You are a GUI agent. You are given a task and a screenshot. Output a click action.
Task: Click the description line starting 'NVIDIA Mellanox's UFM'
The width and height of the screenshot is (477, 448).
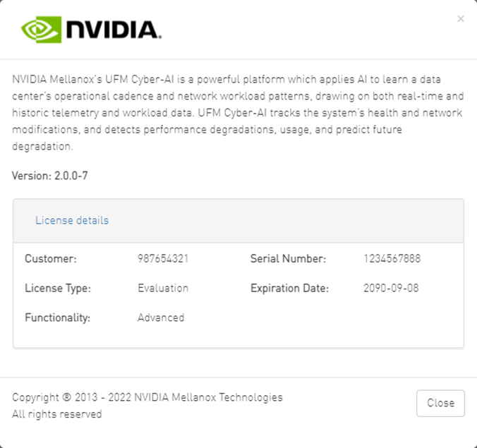[236, 79]
